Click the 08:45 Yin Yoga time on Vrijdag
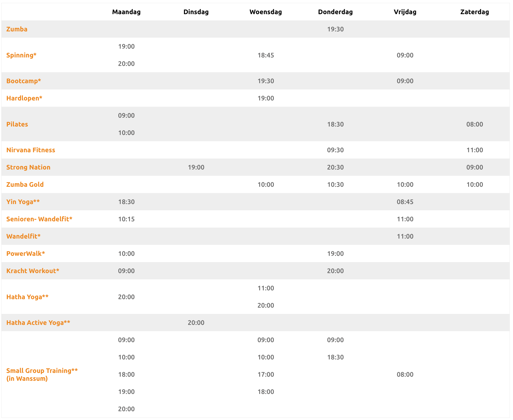This screenshot has width=513, height=420. pyautogui.click(x=405, y=202)
